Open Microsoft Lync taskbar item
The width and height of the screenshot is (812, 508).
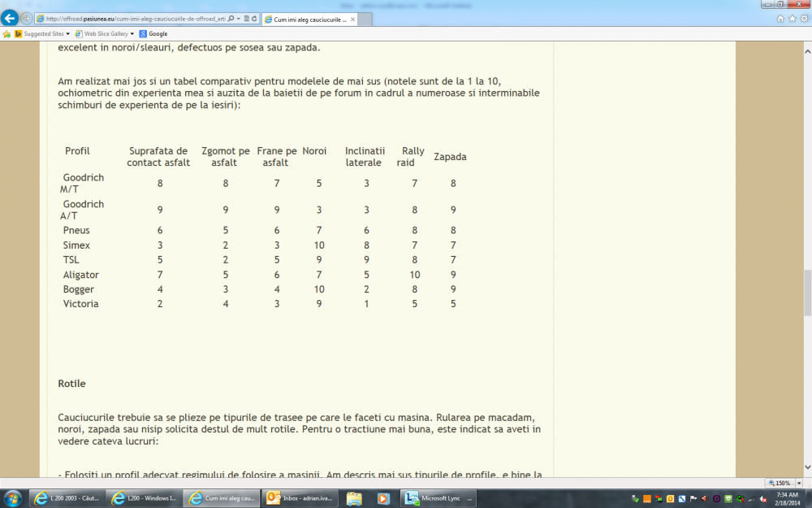(438, 498)
